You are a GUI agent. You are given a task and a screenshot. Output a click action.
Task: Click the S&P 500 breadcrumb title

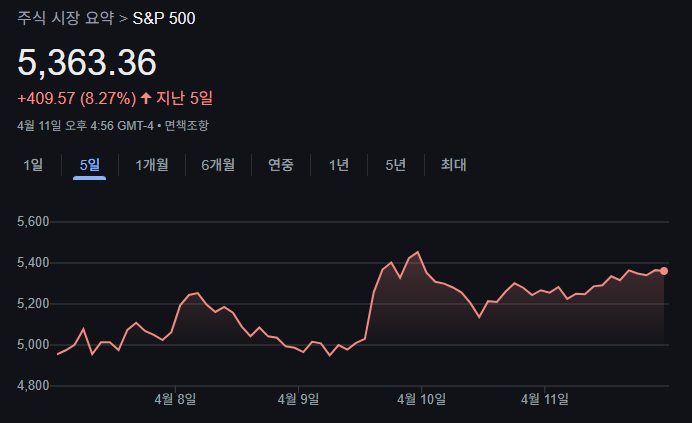[x=164, y=18]
